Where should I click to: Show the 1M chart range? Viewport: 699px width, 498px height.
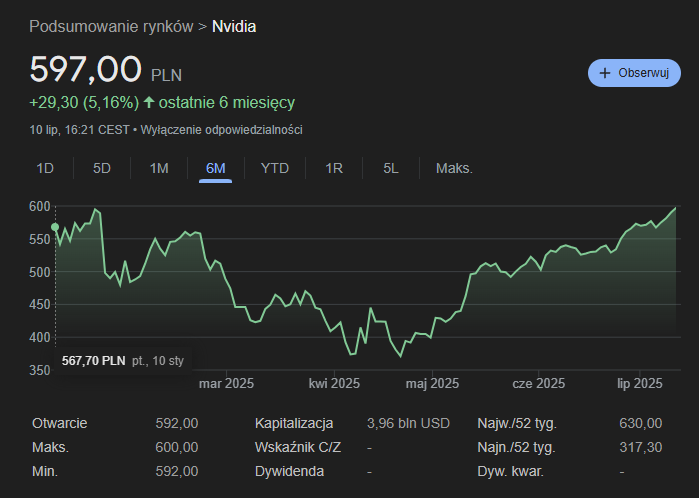coord(159,168)
